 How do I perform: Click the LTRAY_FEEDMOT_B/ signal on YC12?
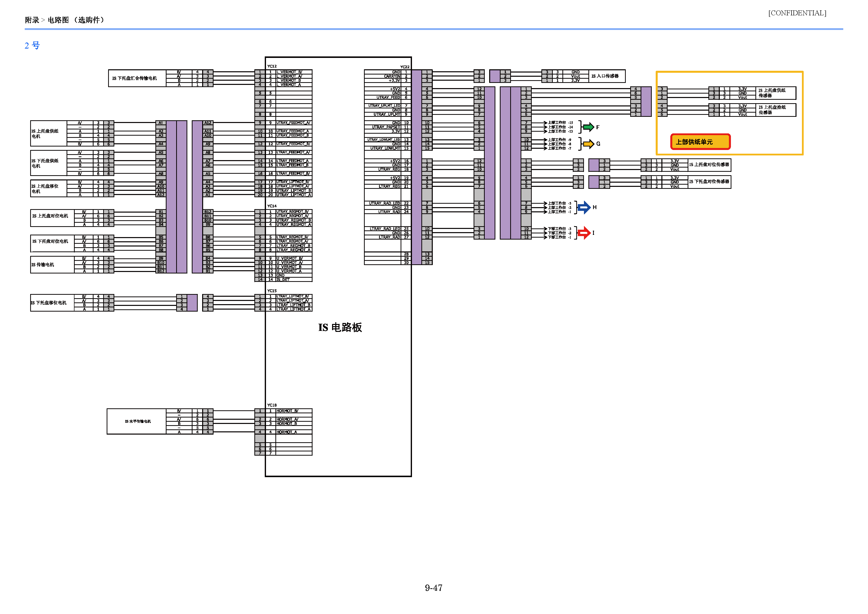pyautogui.click(x=293, y=173)
